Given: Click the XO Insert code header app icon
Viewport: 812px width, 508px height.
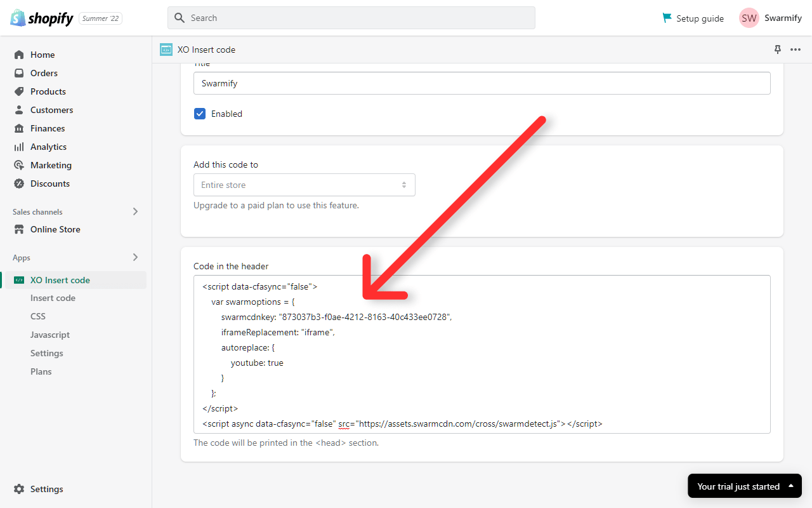Looking at the screenshot, I should coord(166,50).
